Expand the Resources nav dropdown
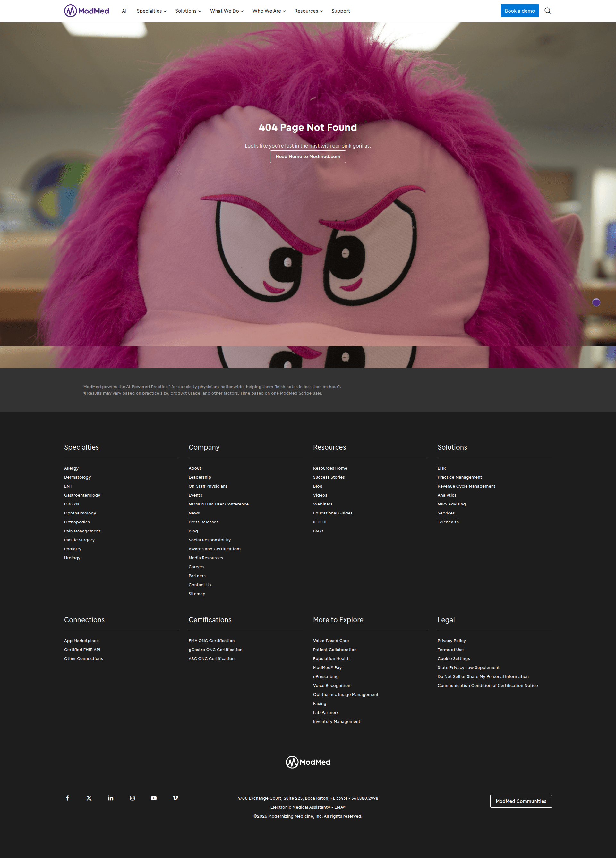Image resolution: width=616 pixels, height=858 pixels. click(x=308, y=11)
